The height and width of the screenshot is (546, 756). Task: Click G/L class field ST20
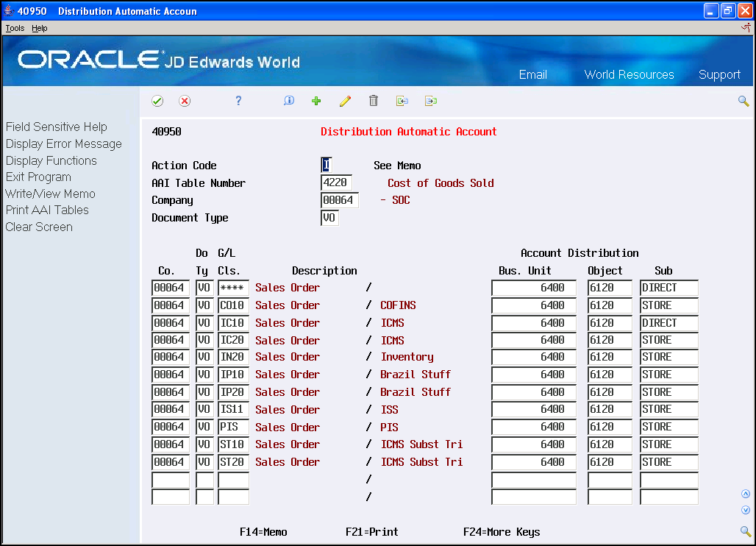233,461
